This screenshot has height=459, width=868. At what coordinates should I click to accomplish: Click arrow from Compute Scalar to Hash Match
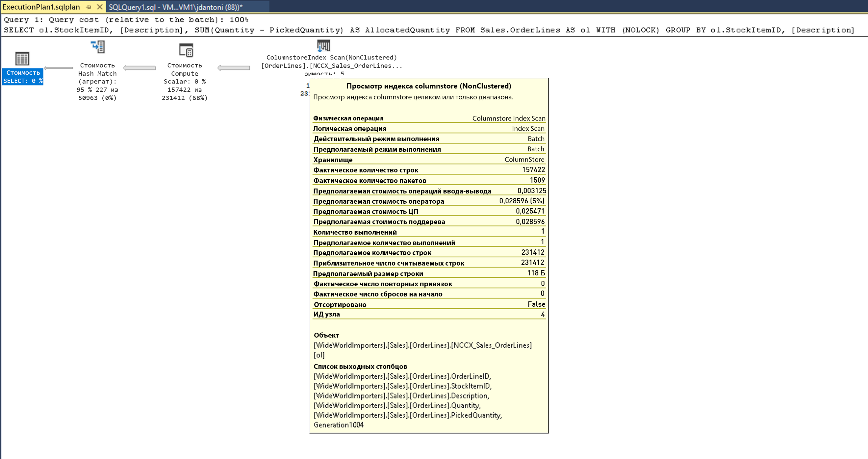139,68
